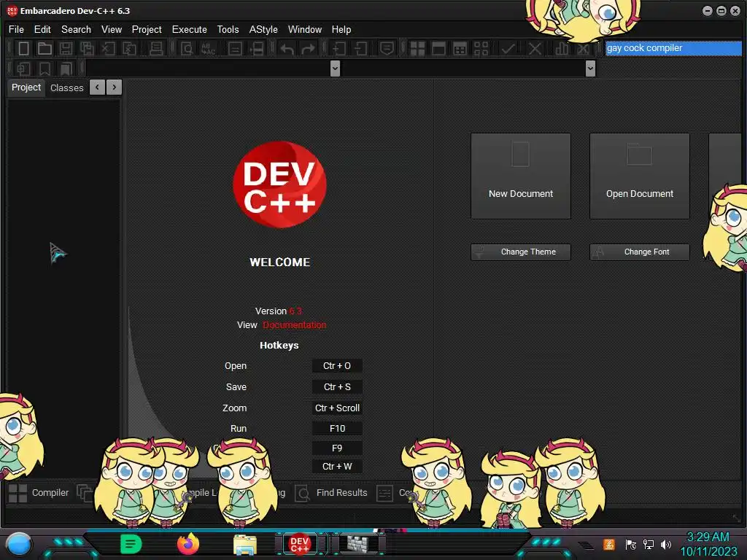This screenshot has width=747, height=560.
Task: Click the New Document tile
Action: (521, 176)
